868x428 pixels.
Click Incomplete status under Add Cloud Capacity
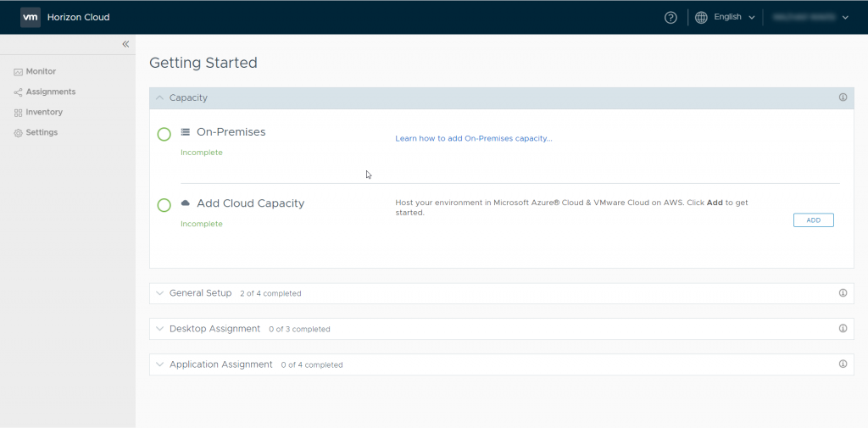(202, 224)
